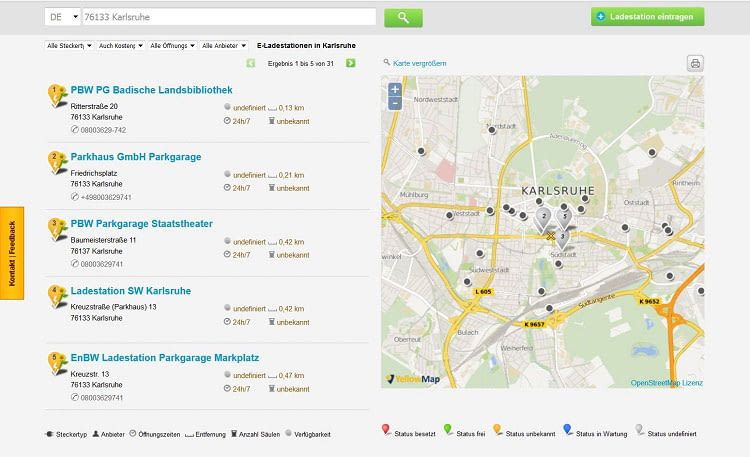Click the Anbieter legend icon
The image size is (750, 457).
96,434
